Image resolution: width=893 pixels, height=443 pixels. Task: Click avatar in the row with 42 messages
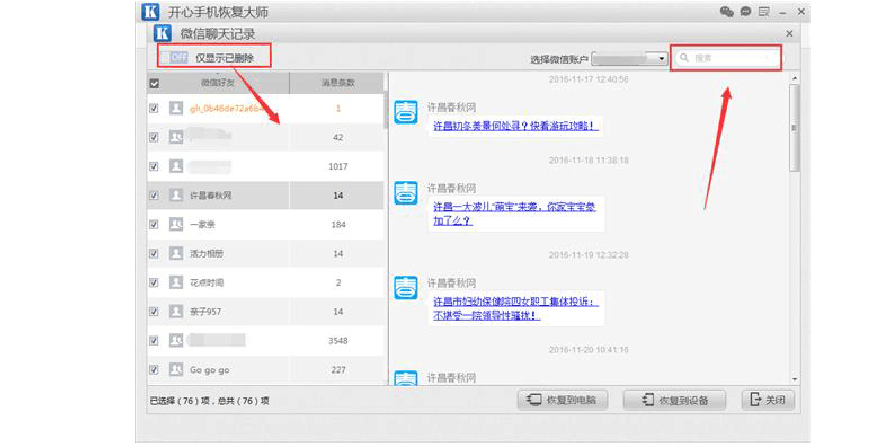(x=175, y=137)
